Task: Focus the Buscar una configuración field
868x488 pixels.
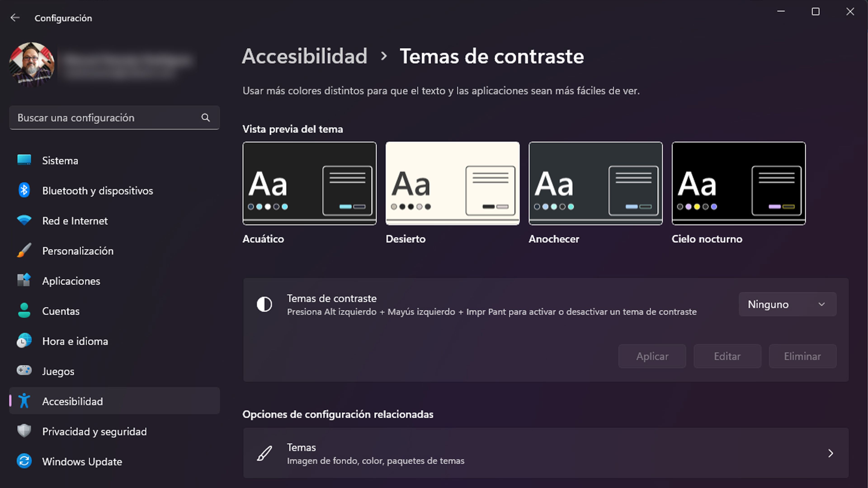Action: coord(104,117)
